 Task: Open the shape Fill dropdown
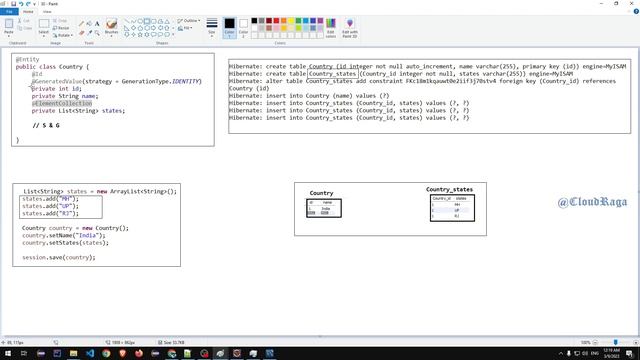coord(184,28)
